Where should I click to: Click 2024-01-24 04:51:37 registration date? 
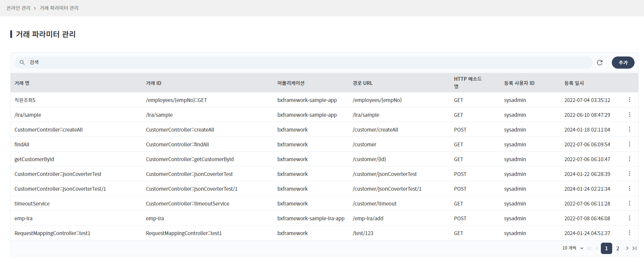[x=587, y=233]
